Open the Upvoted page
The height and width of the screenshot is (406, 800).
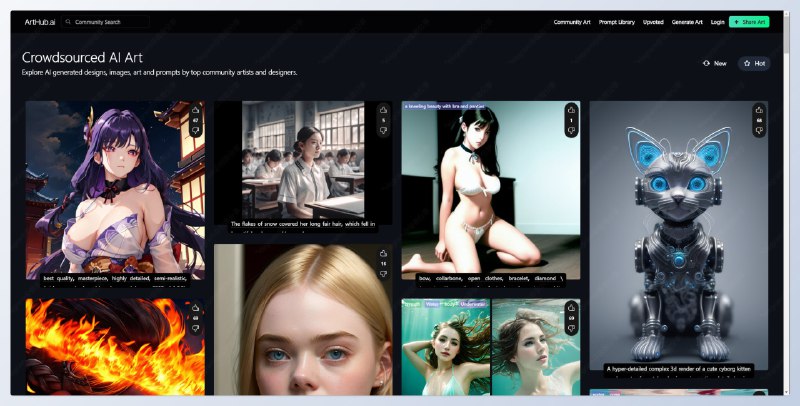[652, 21]
